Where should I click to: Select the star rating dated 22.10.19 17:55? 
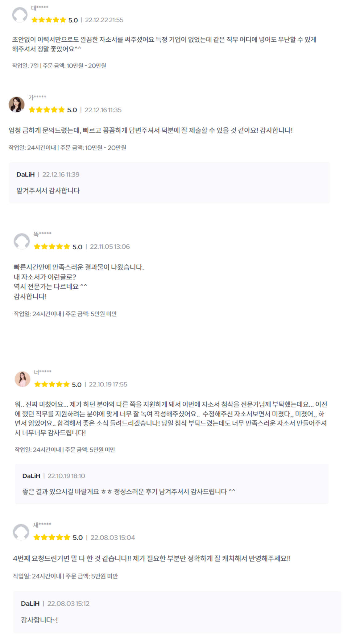point(52,384)
